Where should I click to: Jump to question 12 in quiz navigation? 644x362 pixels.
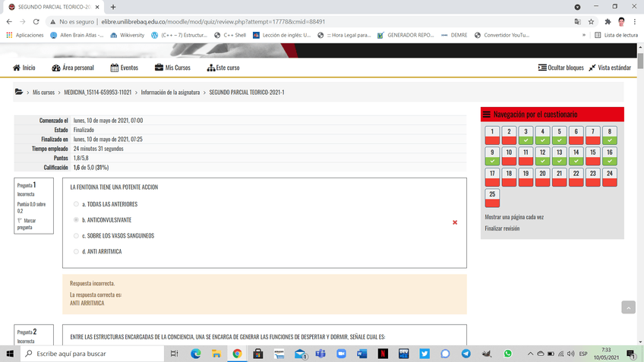(x=542, y=156)
